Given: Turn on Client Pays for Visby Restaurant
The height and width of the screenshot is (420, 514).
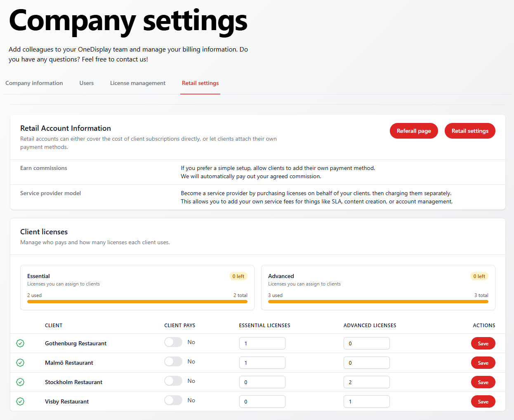Looking at the screenshot, I should [173, 400].
